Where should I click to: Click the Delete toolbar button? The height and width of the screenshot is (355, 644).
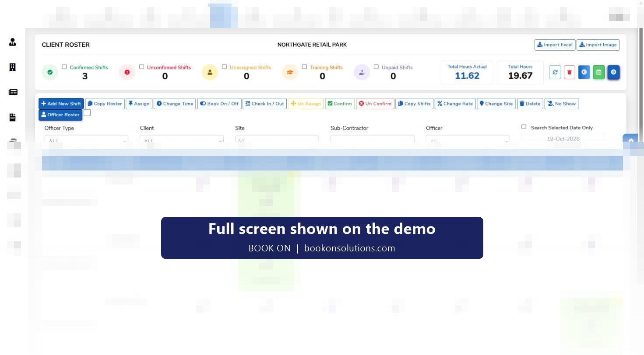pyautogui.click(x=530, y=104)
